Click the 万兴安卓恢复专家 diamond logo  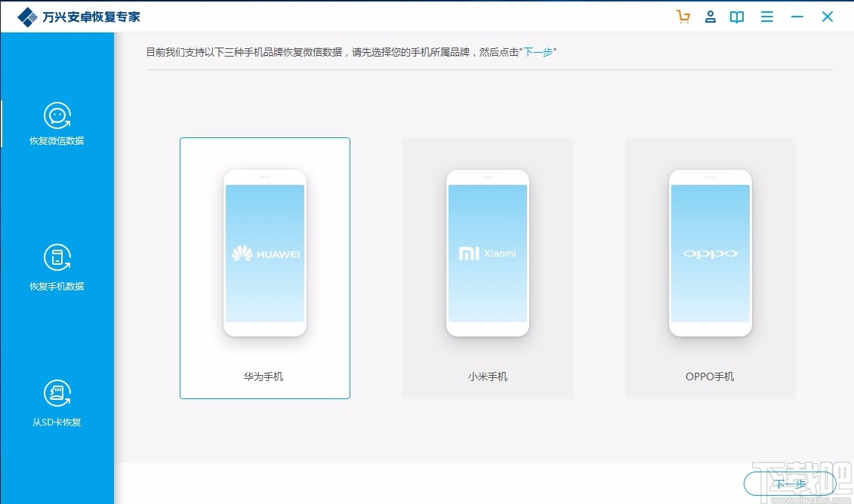(x=27, y=17)
